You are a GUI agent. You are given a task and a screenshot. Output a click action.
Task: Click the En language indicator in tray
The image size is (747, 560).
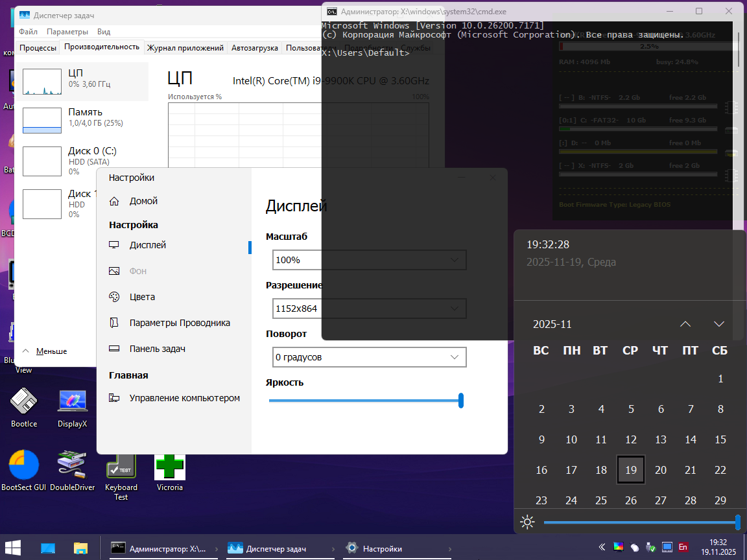click(x=683, y=547)
